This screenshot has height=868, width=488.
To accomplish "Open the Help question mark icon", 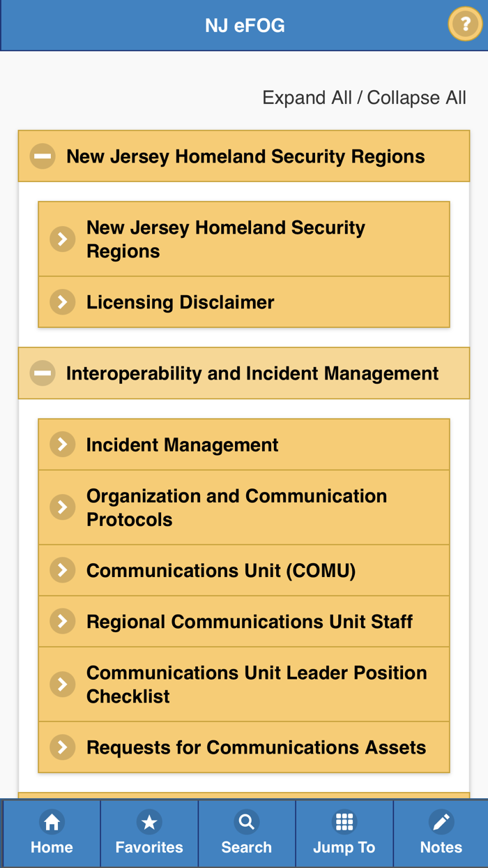I will point(465,24).
